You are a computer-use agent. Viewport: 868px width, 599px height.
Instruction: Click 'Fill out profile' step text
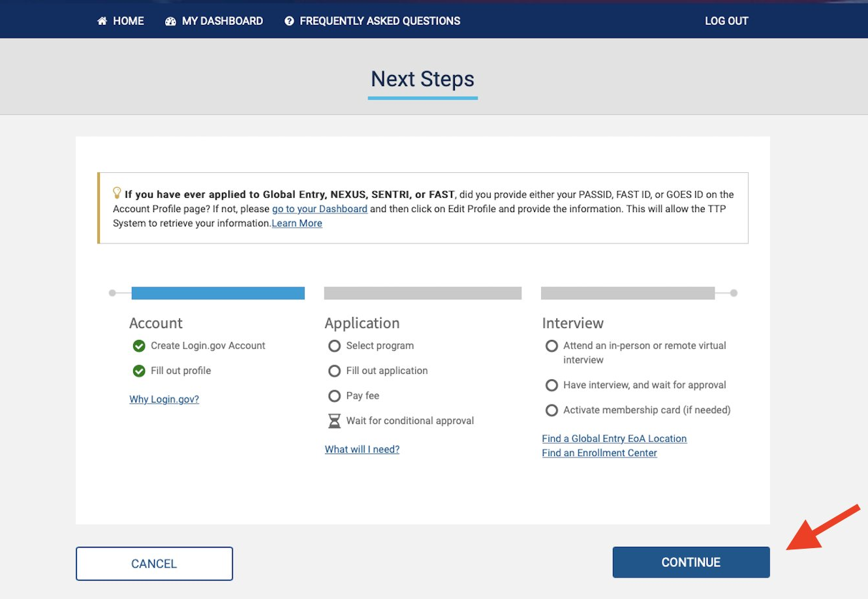[x=181, y=371]
